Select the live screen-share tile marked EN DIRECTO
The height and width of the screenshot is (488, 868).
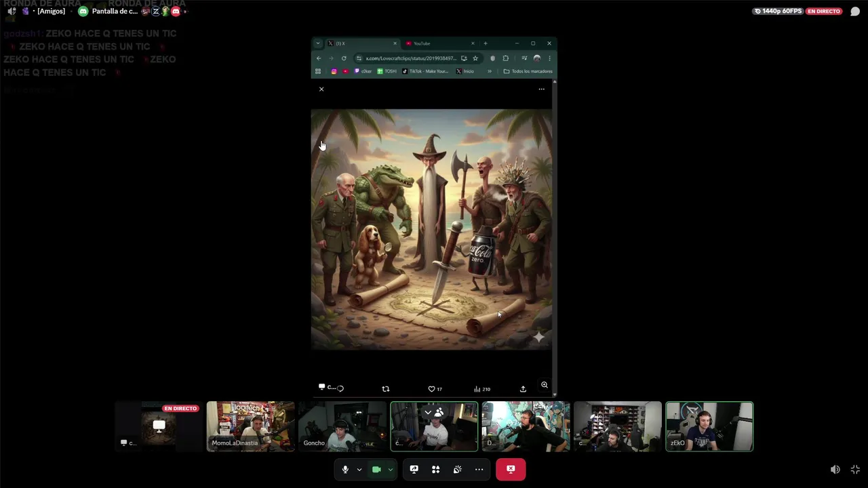(159, 426)
